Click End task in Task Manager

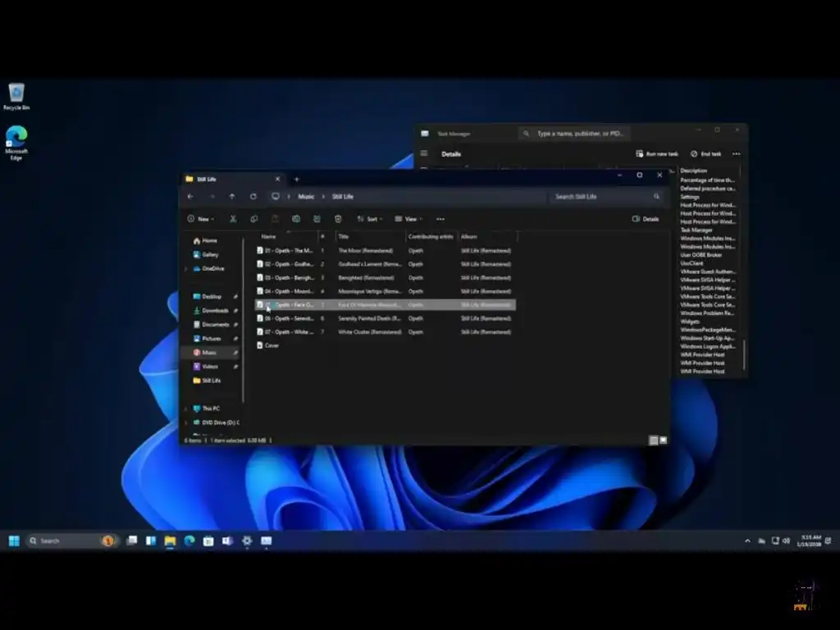coord(706,153)
